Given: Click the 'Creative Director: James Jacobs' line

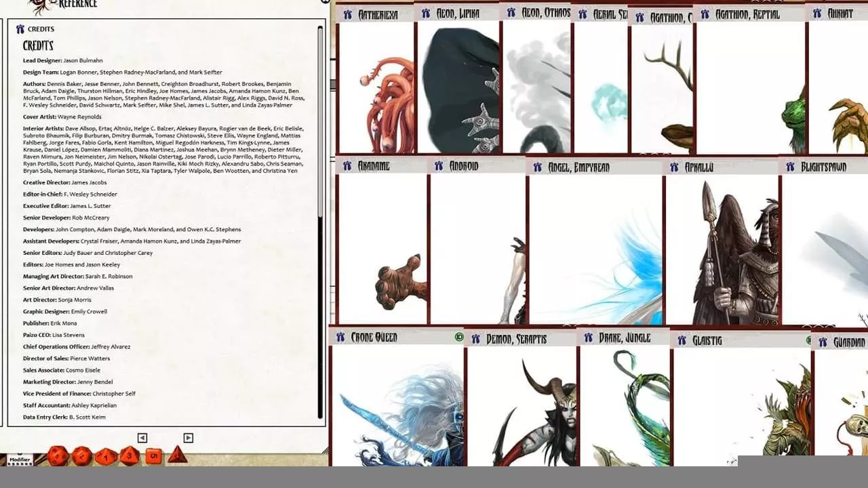Looking at the screenshot, I should (65, 182).
